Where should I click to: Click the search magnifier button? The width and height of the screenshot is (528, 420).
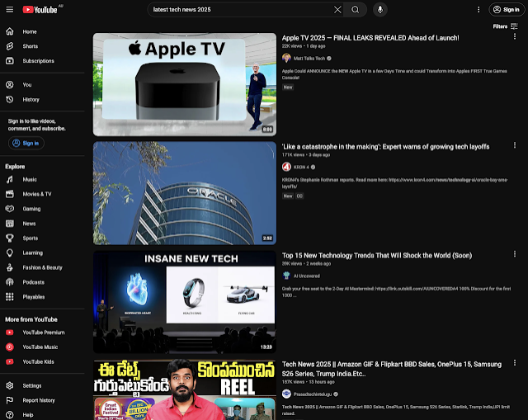coord(356,10)
